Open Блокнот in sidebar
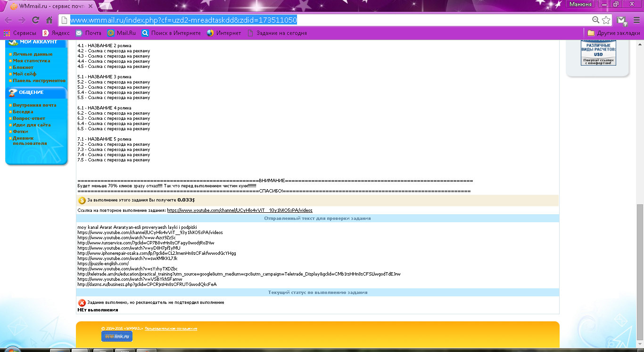This screenshot has width=644, height=352. [x=23, y=67]
